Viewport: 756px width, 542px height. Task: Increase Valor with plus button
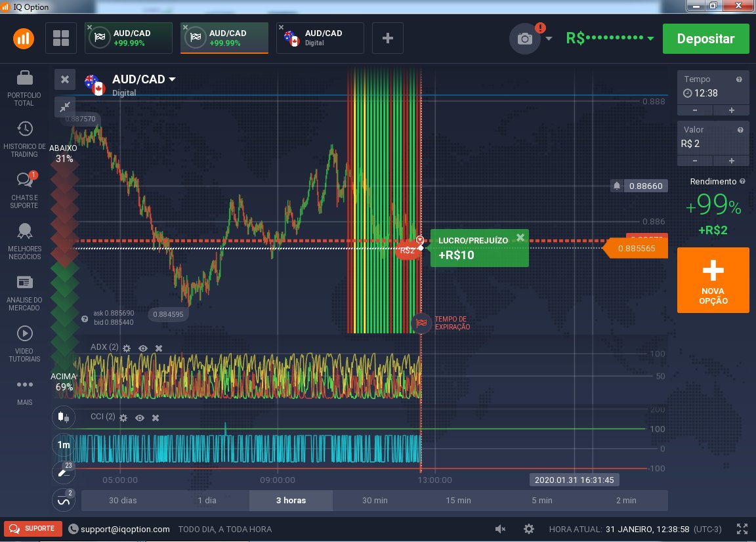point(732,161)
